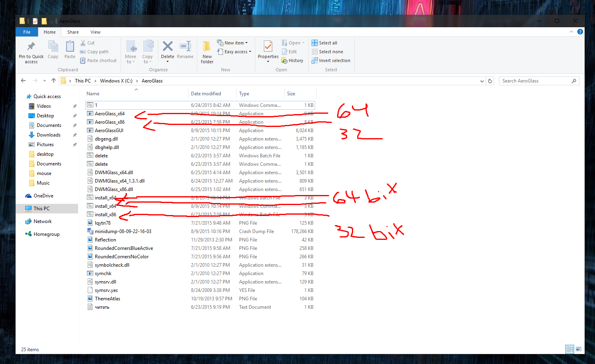The width and height of the screenshot is (595, 364).
Task: Select Network in navigation pane
Action: coord(42,221)
